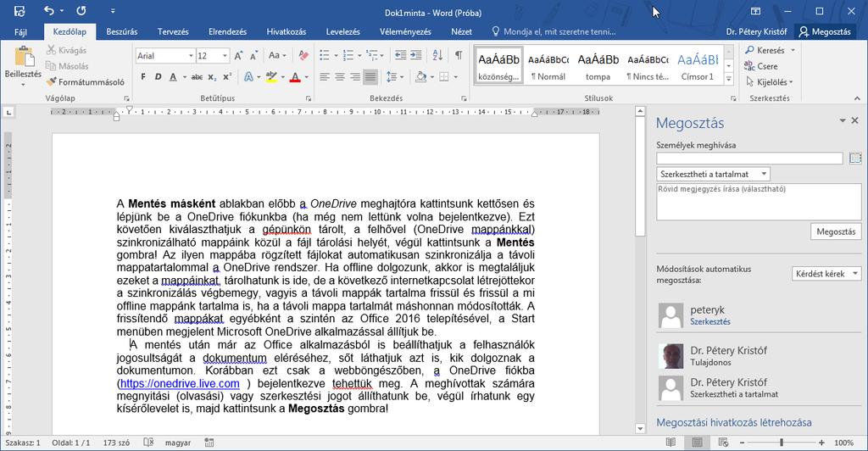This screenshot has height=451, width=868.
Task: Click Megosztás button in the title area
Action: pyautogui.click(x=825, y=32)
